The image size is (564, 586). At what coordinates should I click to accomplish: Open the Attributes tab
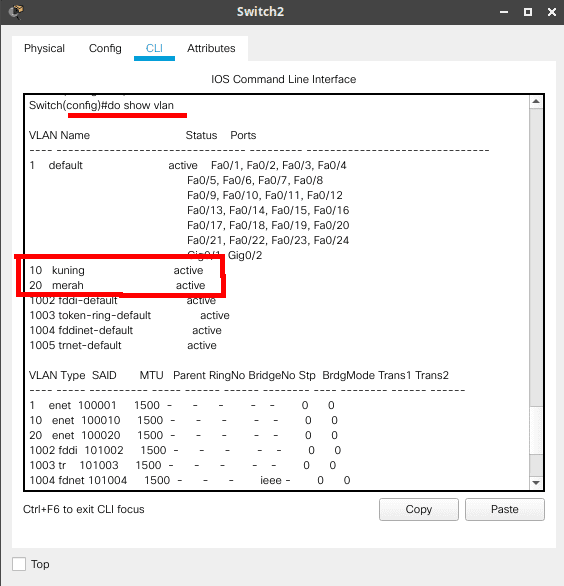[211, 48]
